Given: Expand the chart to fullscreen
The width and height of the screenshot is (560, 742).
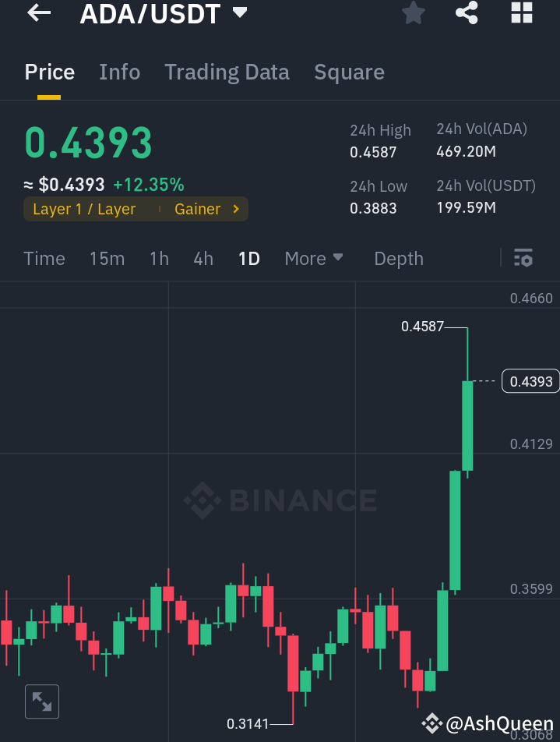Looking at the screenshot, I should (x=42, y=701).
